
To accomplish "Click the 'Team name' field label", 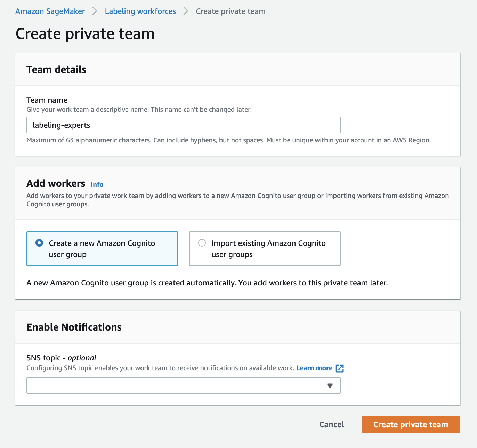I will (x=47, y=100).
